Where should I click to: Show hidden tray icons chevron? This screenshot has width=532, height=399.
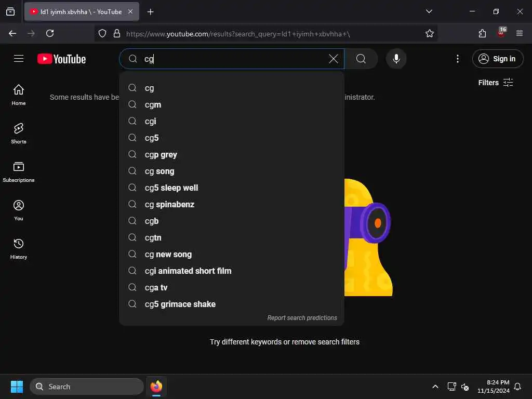435,387
